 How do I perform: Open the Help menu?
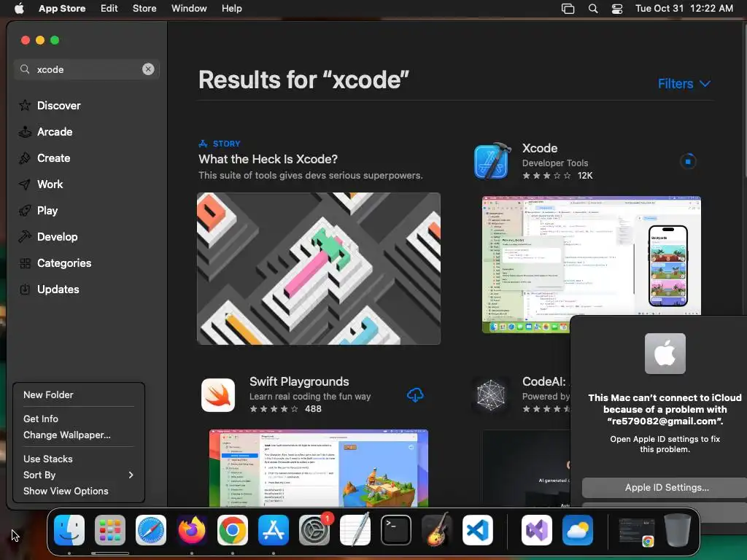[x=231, y=8]
